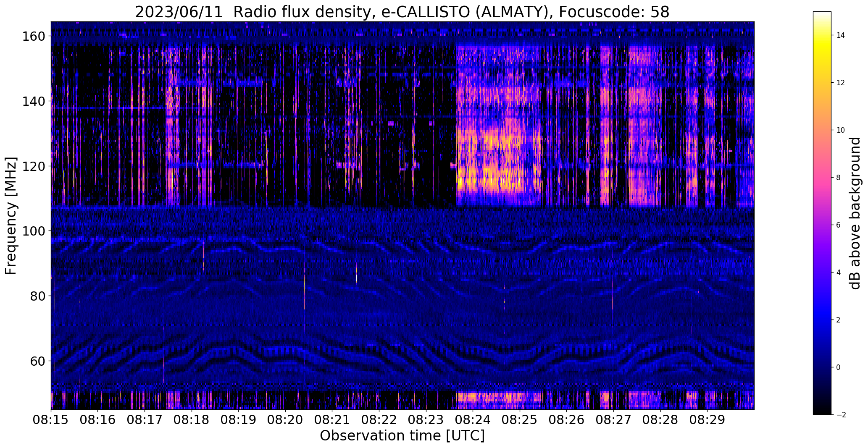Viewport: 868px width, 448px height.
Task: Select the 08:19 time tick label
Action: click(238, 419)
